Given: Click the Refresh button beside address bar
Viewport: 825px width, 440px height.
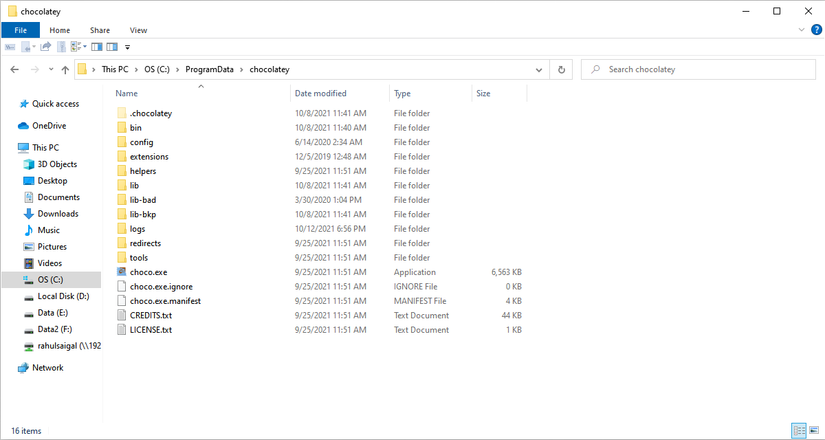Looking at the screenshot, I should pos(561,70).
